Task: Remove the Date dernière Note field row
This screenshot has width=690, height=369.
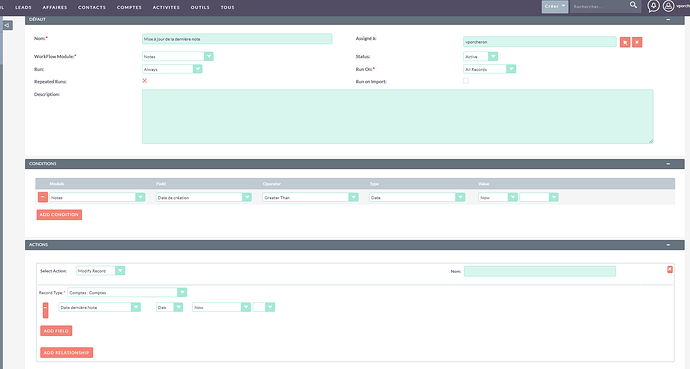Action: [x=45, y=310]
